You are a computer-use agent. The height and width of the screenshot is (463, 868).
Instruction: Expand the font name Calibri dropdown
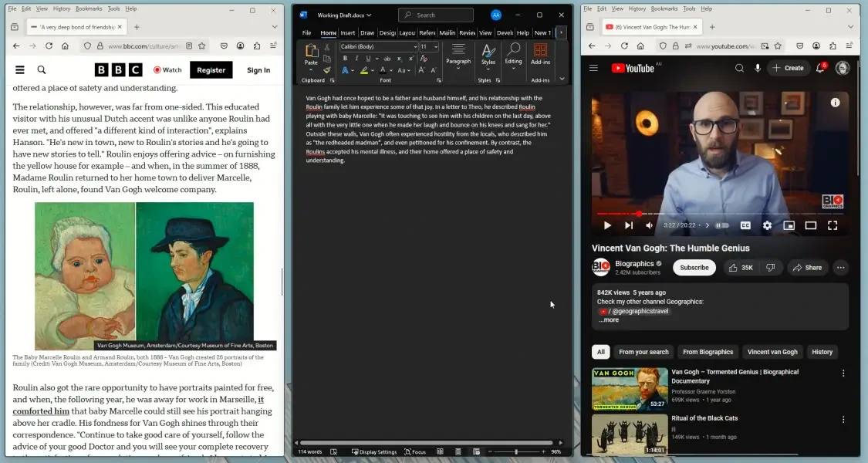pos(415,47)
